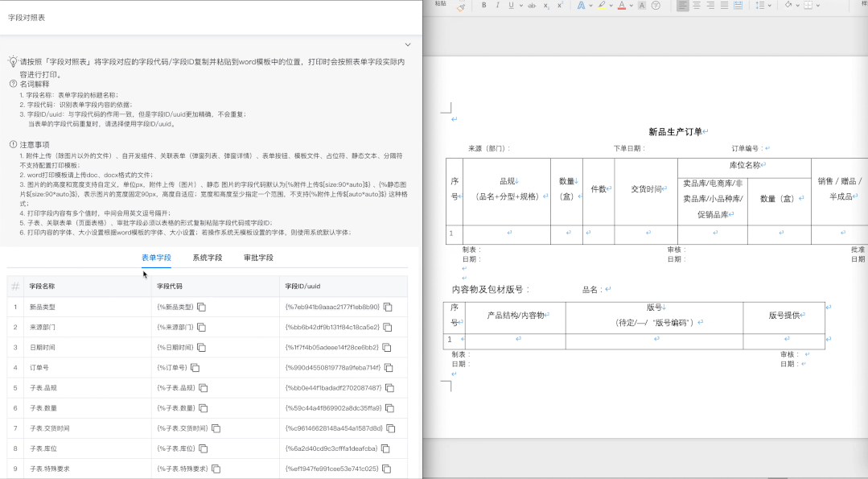This screenshot has width=868, height=479.
Task: Open the line spacing dropdown arrow
Action: point(770,6)
